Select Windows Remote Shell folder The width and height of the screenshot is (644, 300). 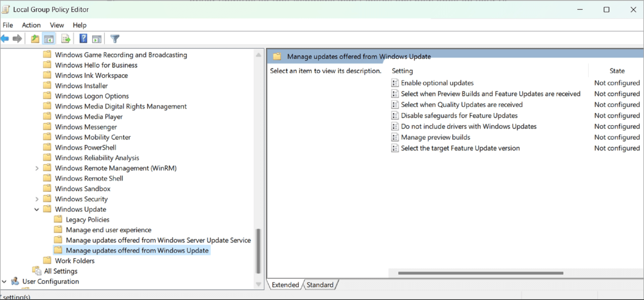coord(89,179)
